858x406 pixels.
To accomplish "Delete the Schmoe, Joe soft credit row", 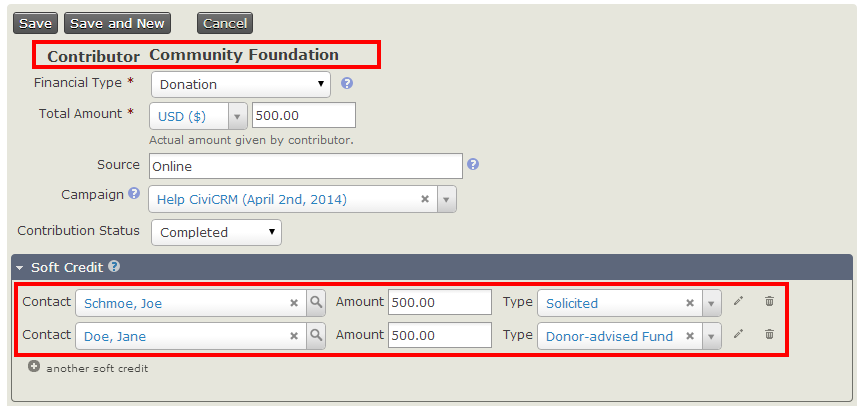I will coord(769,301).
